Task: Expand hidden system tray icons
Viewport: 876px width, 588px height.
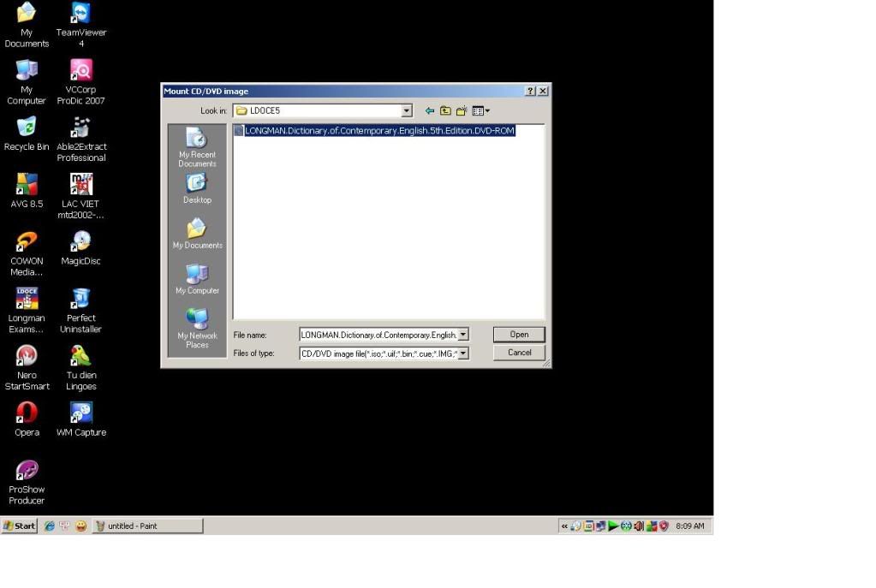Action: (x=564, y=526)
